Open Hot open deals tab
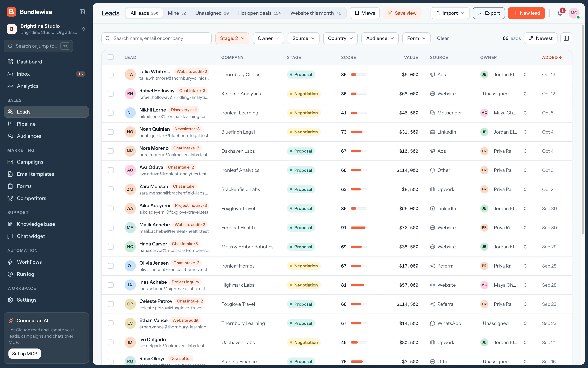This screenshot has height=368, width=588. [x=259, y=13]
